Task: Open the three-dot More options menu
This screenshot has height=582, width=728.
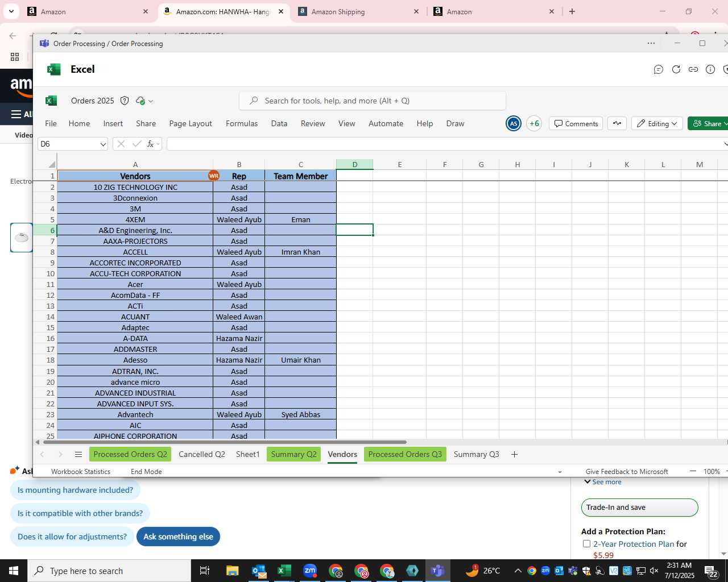Action: click(x=651, y=43)
